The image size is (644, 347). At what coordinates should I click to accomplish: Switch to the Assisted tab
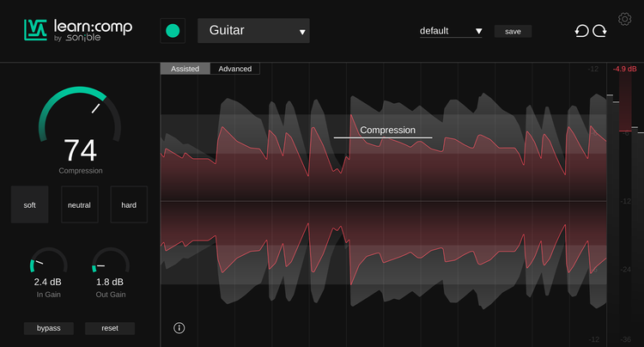[x=185, y=69]
